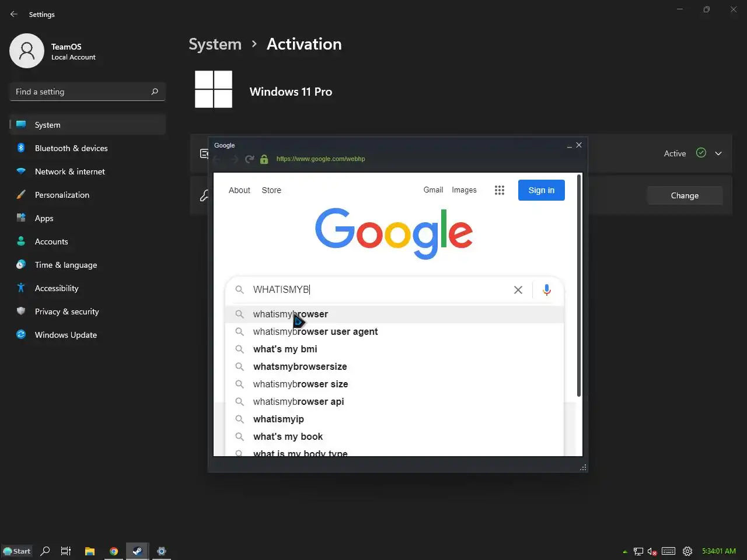
Task: Open the Google apps grid
Action: click(x=500, y=190)
